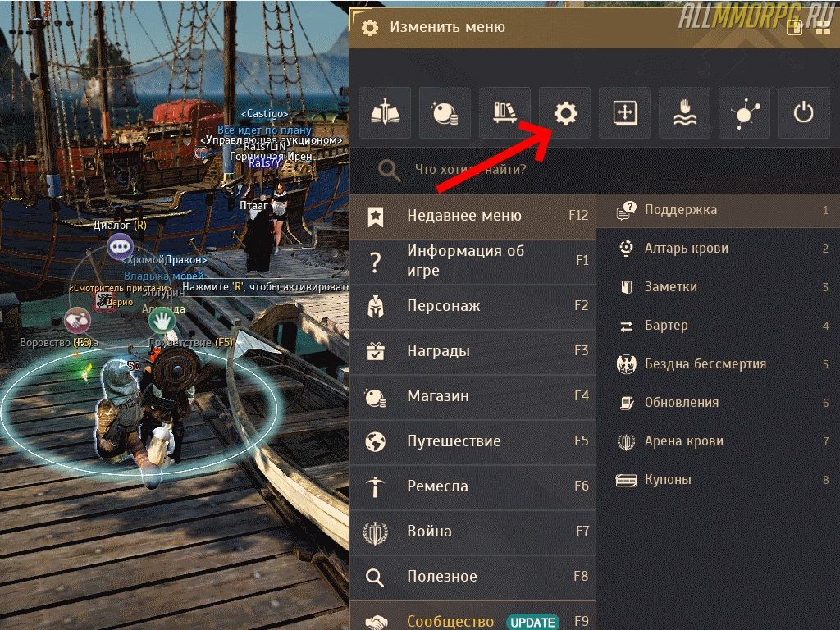840x630 pixels.
Task: Open the Магазин menu category
Action: tap(472, 396)
